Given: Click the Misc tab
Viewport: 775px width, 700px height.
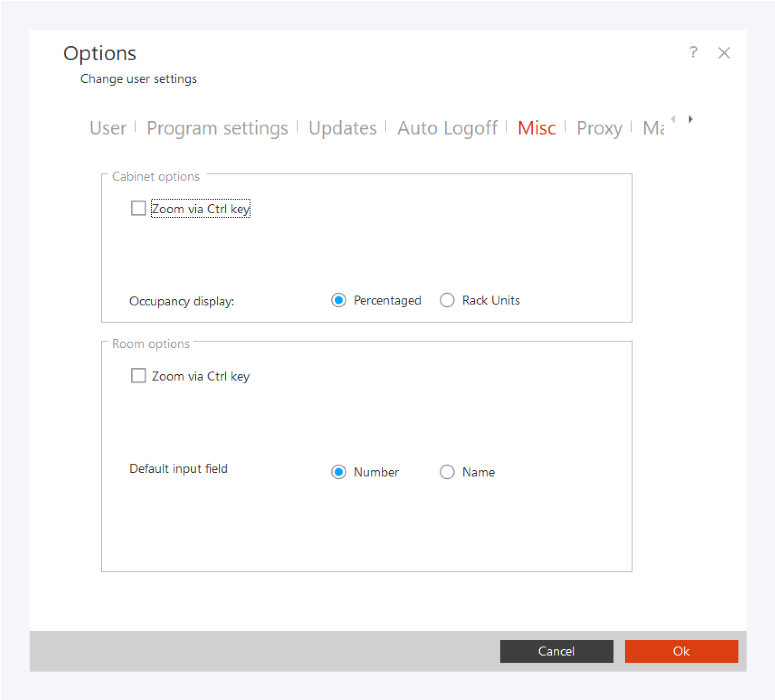Looking at the screenshot, I should click(537, 128).
